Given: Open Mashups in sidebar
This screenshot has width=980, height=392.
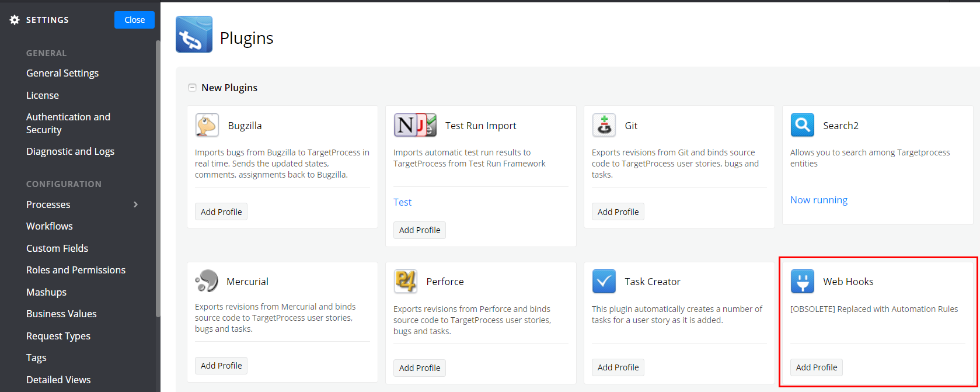Looking at the screenshot, I should click(x=46, y=292).
